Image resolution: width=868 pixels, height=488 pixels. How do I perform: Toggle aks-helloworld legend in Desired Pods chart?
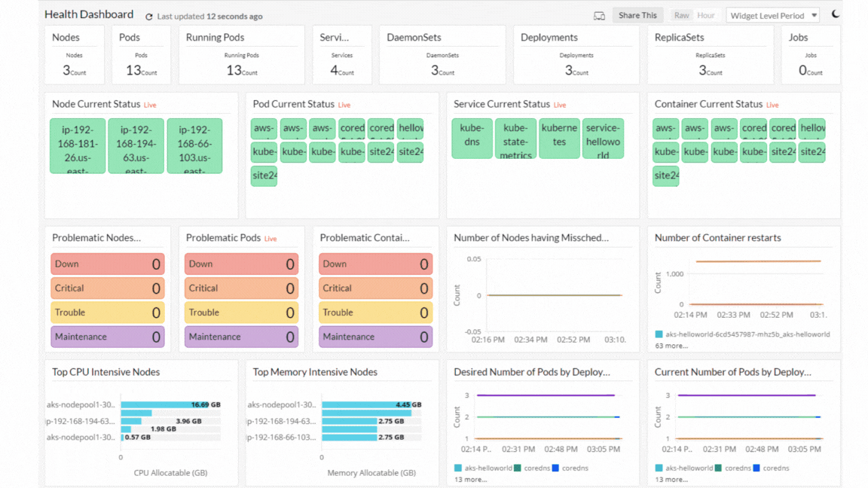click(483, 468)
